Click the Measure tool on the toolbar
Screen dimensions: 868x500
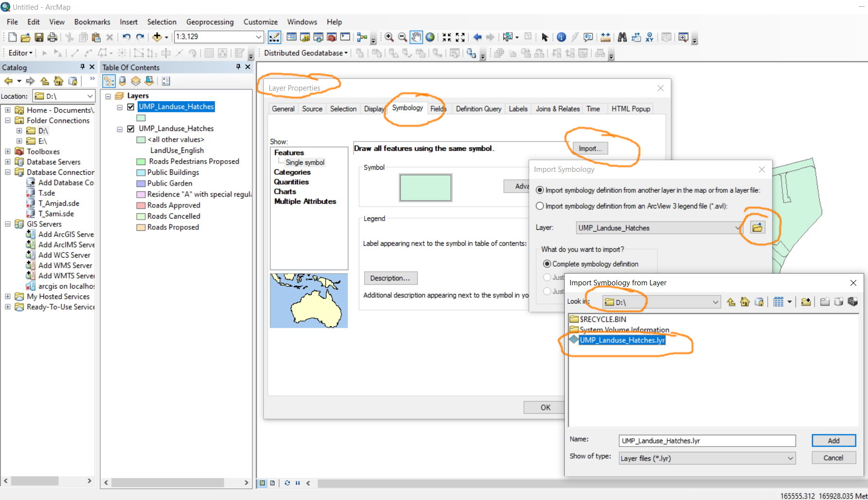(605, 37)
